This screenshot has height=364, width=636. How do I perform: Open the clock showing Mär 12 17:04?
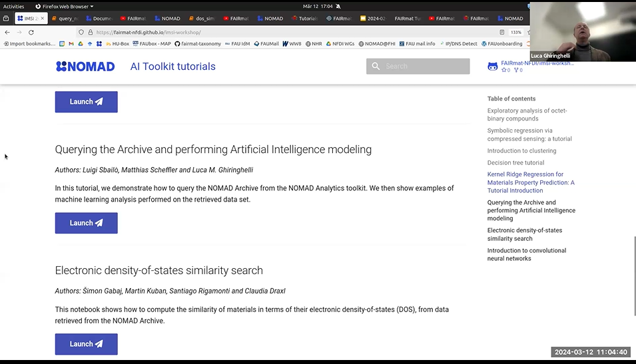pyautogui.click(x=318, y=6)
